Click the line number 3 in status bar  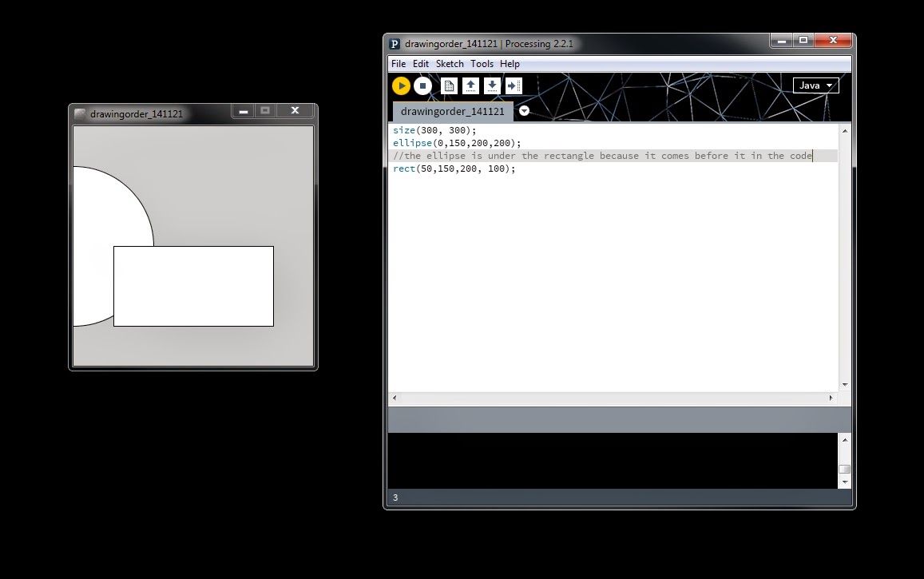395,498
